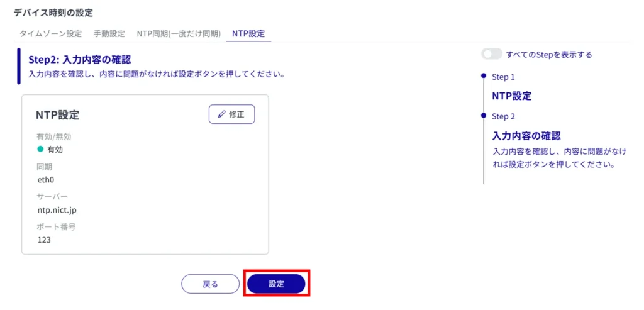Toggle すべてのStepを表示する switch
The image size is (644, 310).
(x=491, y=55)
